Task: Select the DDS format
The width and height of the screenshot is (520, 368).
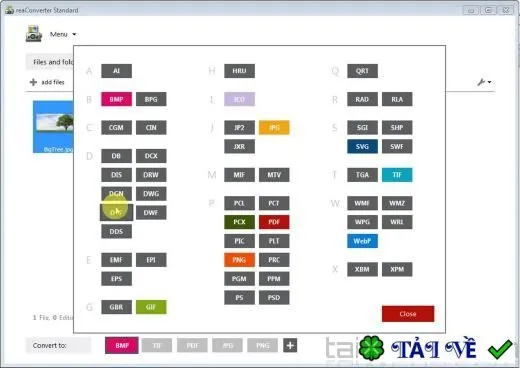Action: (x=116, y=232)
